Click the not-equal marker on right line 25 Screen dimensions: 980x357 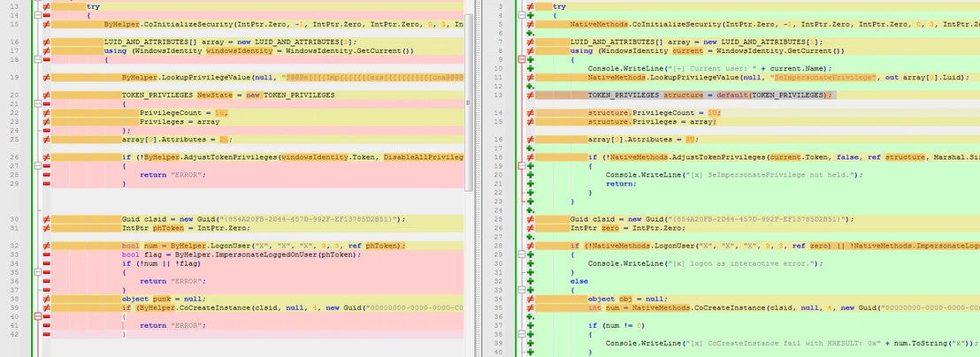coord(531,219)
